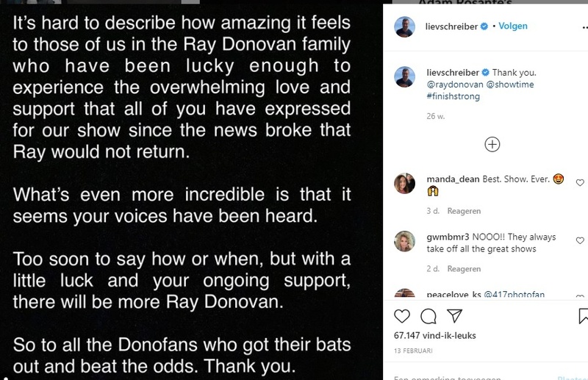Open the #finishstrong hashtag
Viewport: 588px width, 380px height.
pyautogui.click(x=451, y=96)
